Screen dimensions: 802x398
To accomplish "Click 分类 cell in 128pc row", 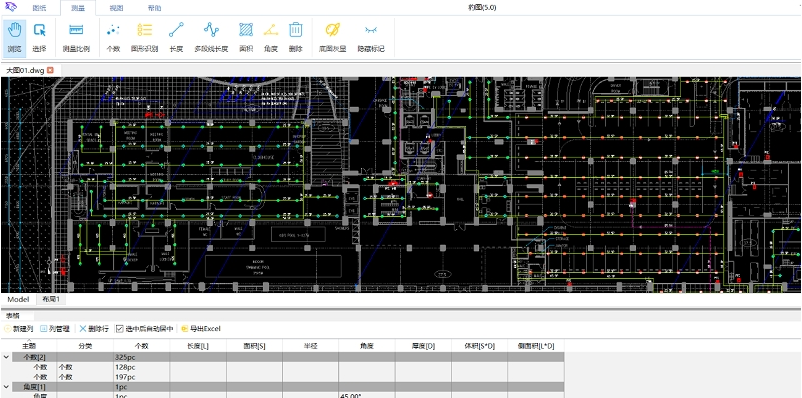I will [x=85, y=367].
